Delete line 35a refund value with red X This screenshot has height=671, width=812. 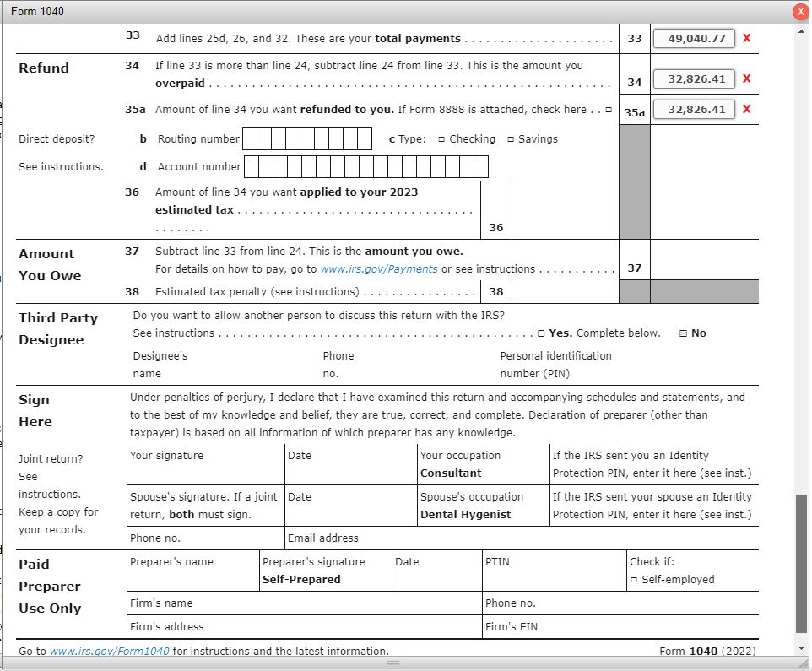(x=746, y=109)
